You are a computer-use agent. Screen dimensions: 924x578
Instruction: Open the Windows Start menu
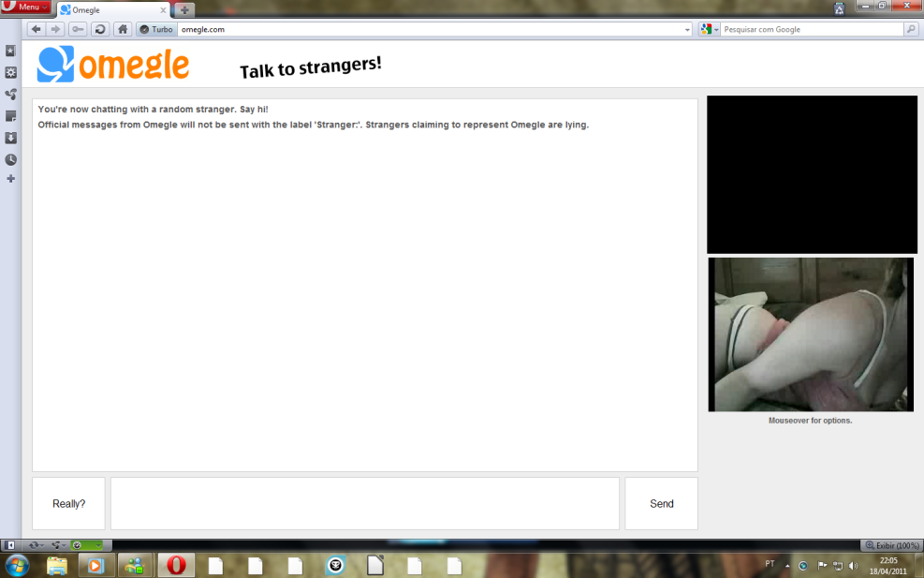pos(17,565)
